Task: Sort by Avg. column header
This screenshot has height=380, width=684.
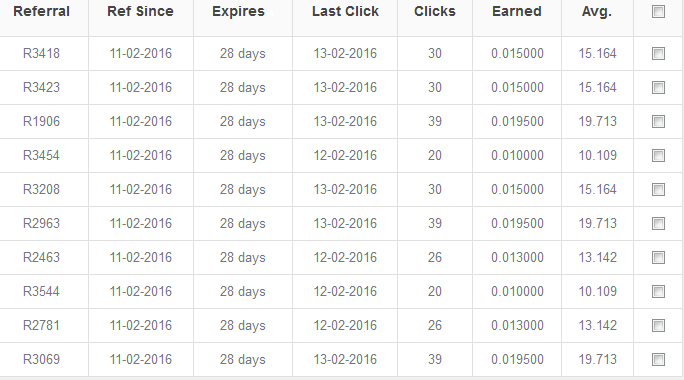Action: click(x=597, y=12)
